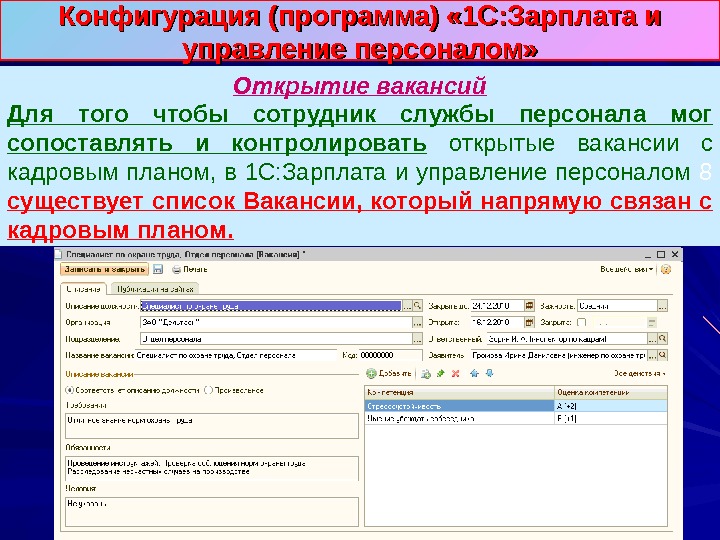Click into the Ответственный field
The image size is (720, 540).
click(567, 339)
